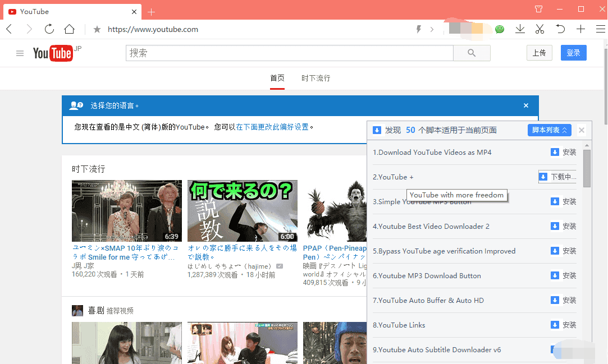Open the PPAP pineapple video thumbnail

(x=335, y=211)
